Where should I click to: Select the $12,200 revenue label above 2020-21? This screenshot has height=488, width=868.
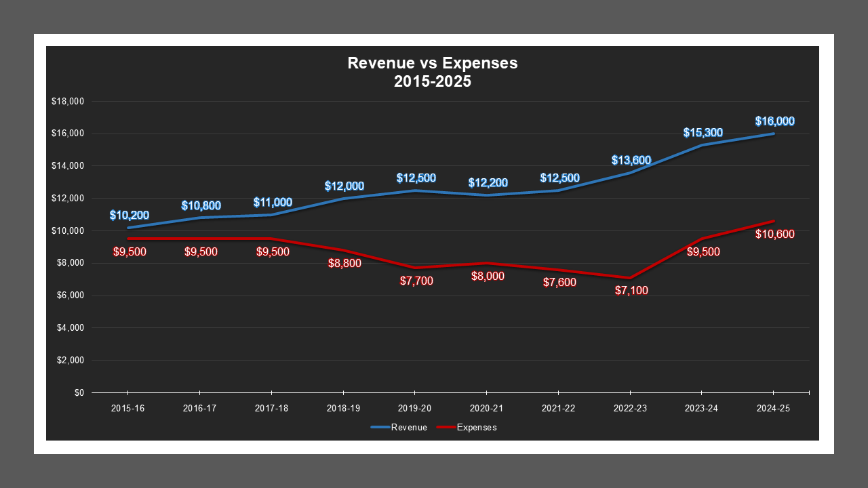pos(487,182)
